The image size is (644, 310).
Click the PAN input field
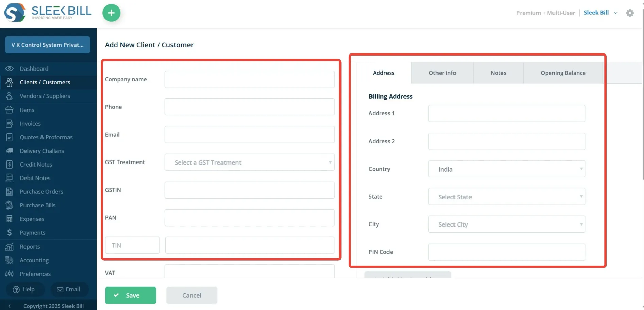(250, 218)
